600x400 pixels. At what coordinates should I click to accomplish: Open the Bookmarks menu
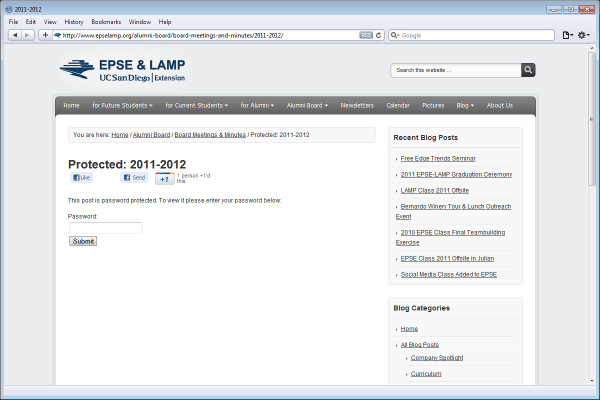tap(106, 22)
